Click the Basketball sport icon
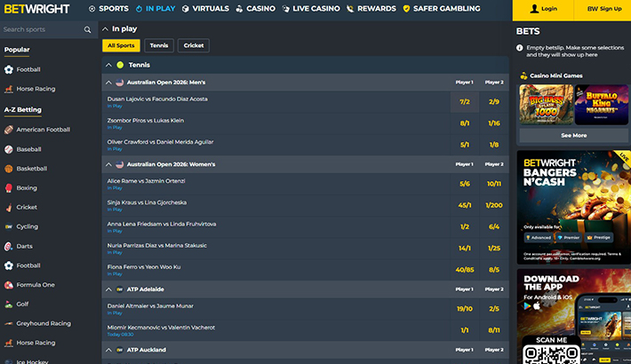The height and width of the screenshot is (364, 631). click(x=9, y=169)
